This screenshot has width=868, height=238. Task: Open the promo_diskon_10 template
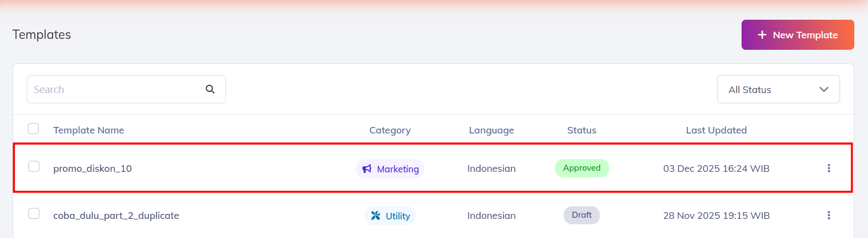(92, 169)
